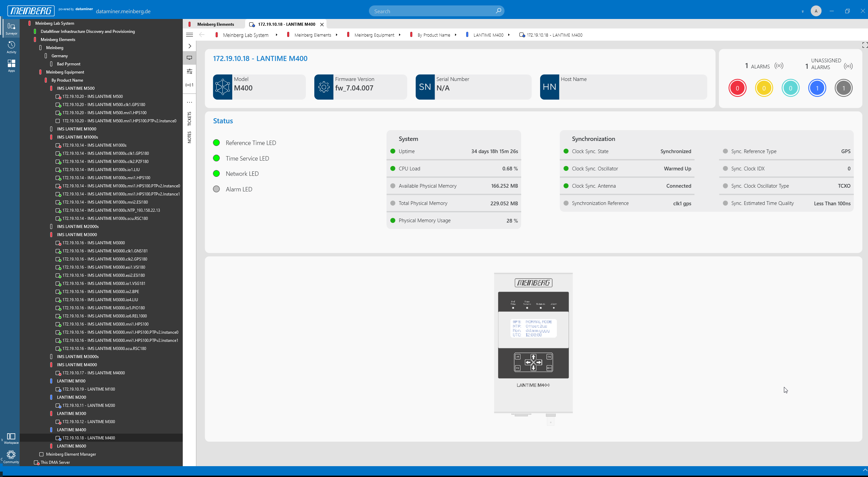Select the Visual monitor page icon
Image resolution: width=868 pixels, height=477 pixels.
tap(190, 58)
